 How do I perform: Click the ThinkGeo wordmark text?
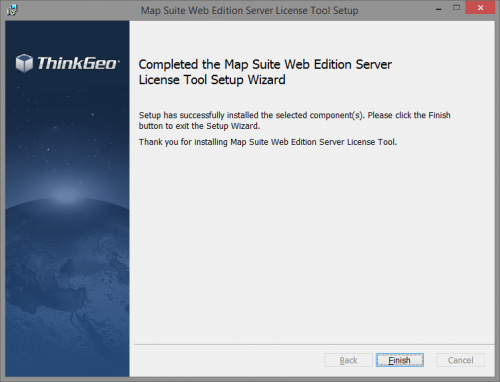77,63
